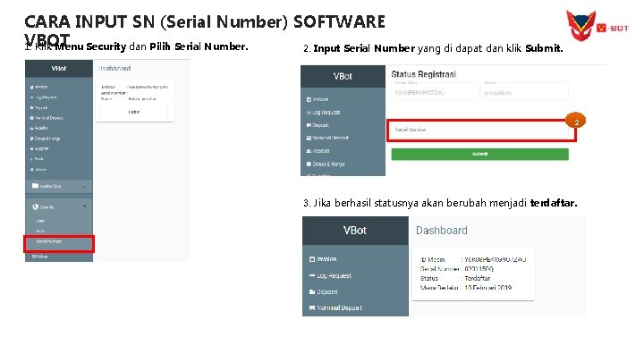Click the Nomor Mesin field in Status Registrasi
This screenshot has width=644, height=362.
tap(435, 90)
